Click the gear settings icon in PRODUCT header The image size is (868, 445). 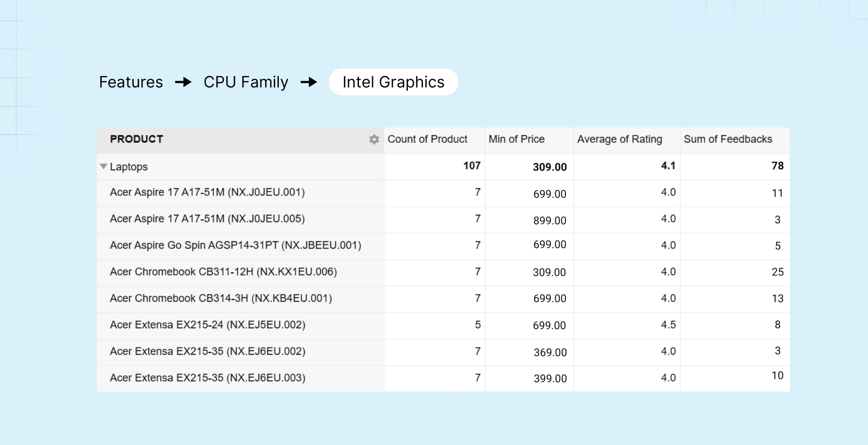pyautogui.click(x=374, y=140)
